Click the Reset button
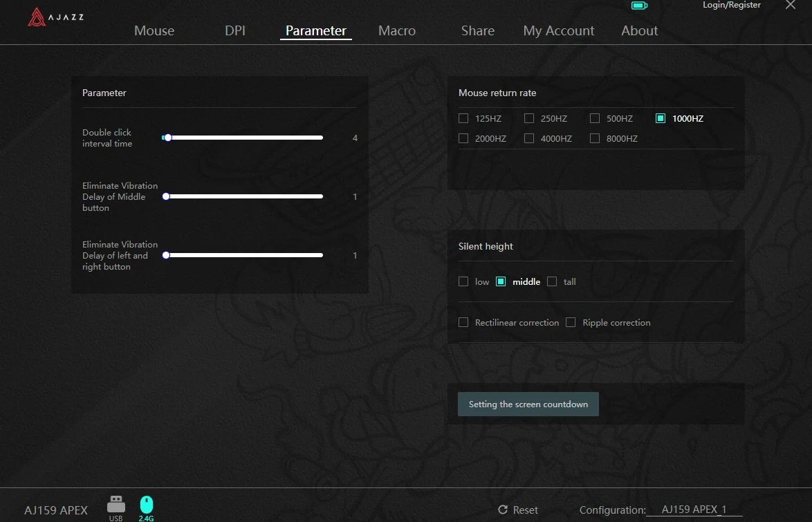The image size is (812, 522). 518,510
